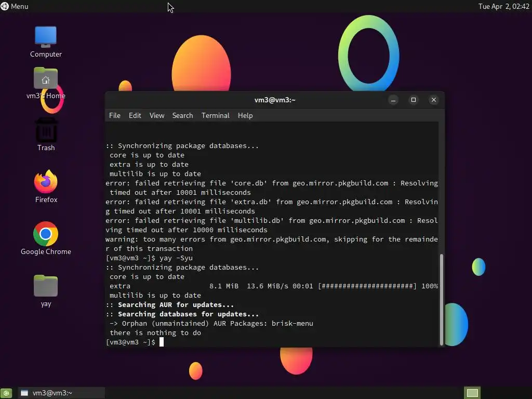
Task: Close the vm3@vm3 terminal window
Action: (434, 100)
